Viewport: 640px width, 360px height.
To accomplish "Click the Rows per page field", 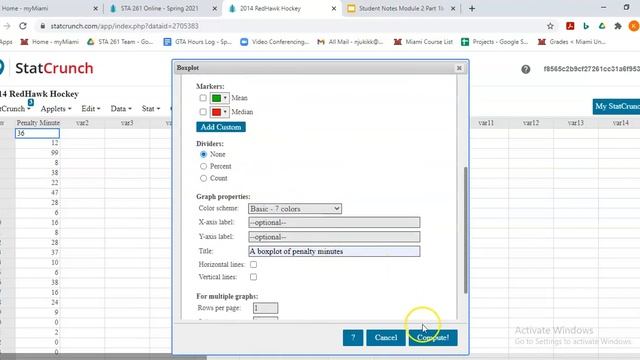I will [x=265, y=308].
